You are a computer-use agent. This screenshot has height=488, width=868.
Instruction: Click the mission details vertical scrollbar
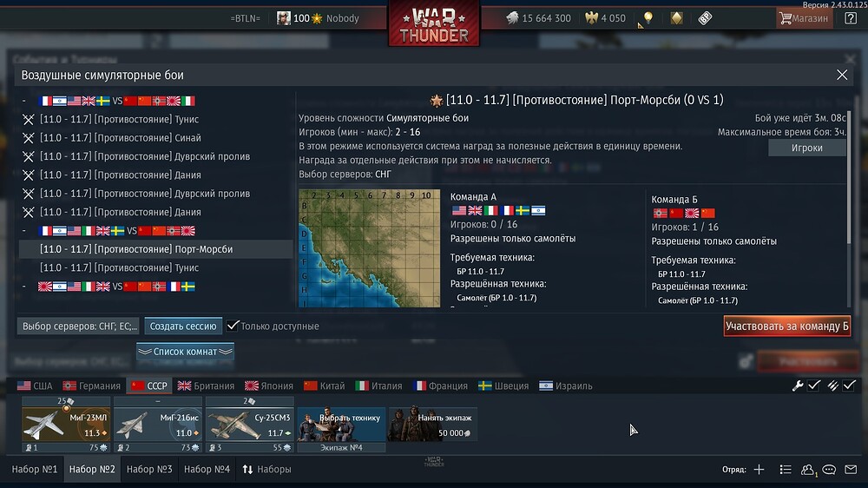(x=849, y=177)
